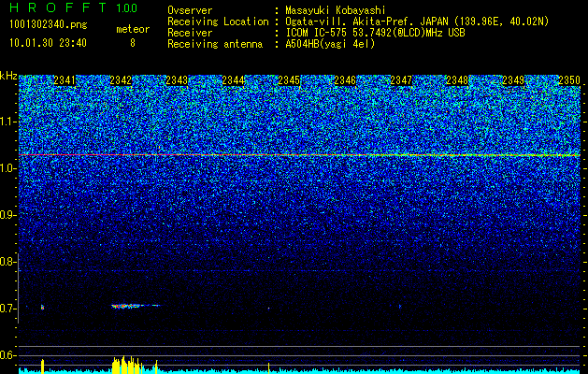Image resolution: width=588 pixels, height=374 pixels.
Task: Click the 0.6 frequency axis label
Action: (8, 355)
